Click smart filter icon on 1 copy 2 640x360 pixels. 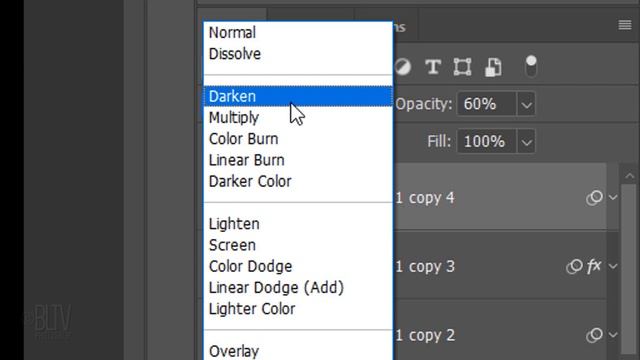point(594,335)
